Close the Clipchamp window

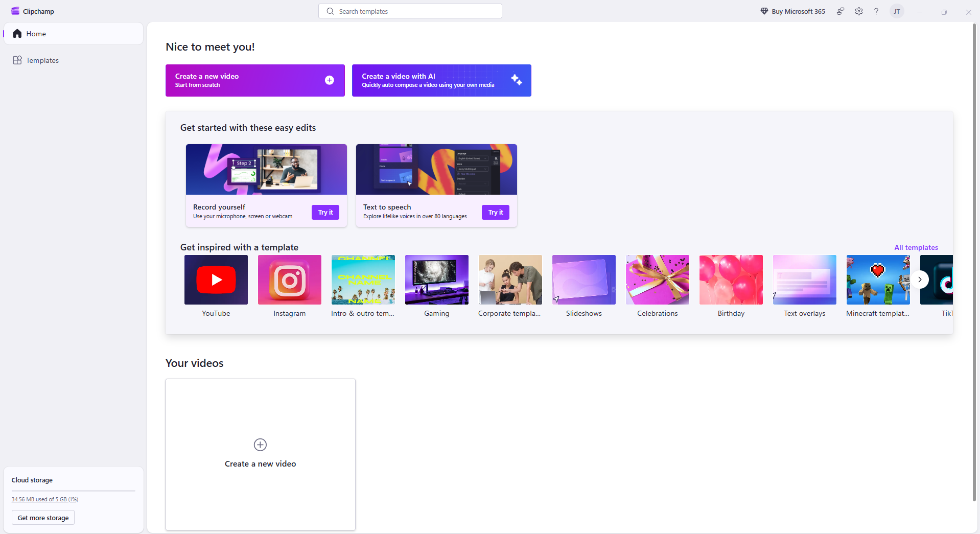[968, 11]
